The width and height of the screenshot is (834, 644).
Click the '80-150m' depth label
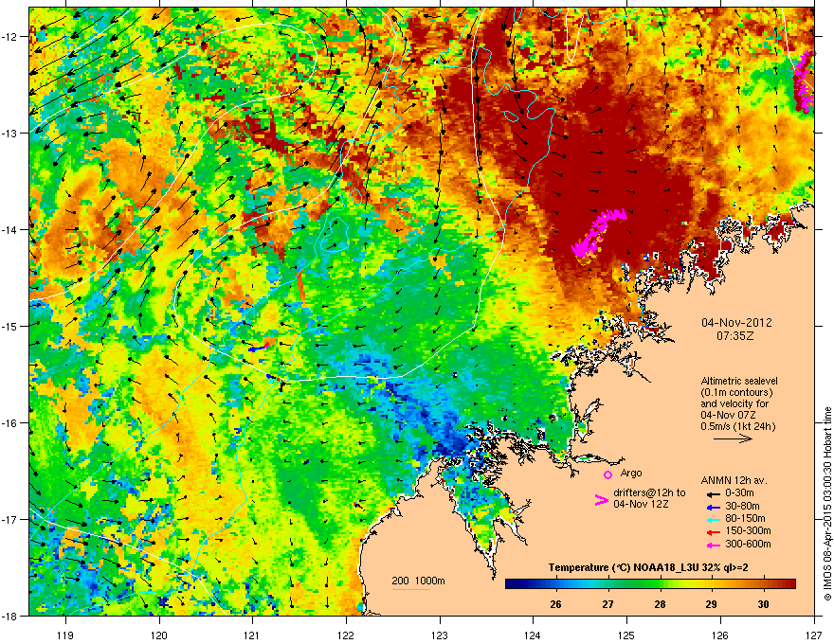click(x=745, y=518)
